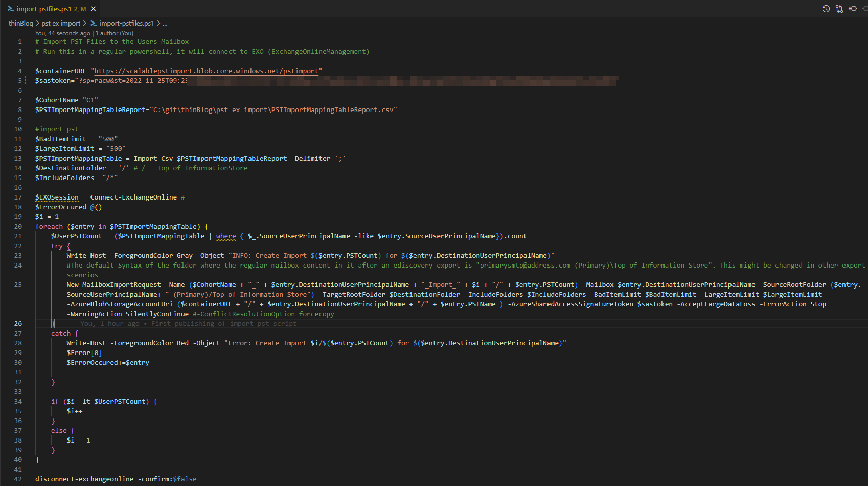This screenshot has width=868, height=486.
Task: Click the next revision circle icon
Action: click(865, 9)
